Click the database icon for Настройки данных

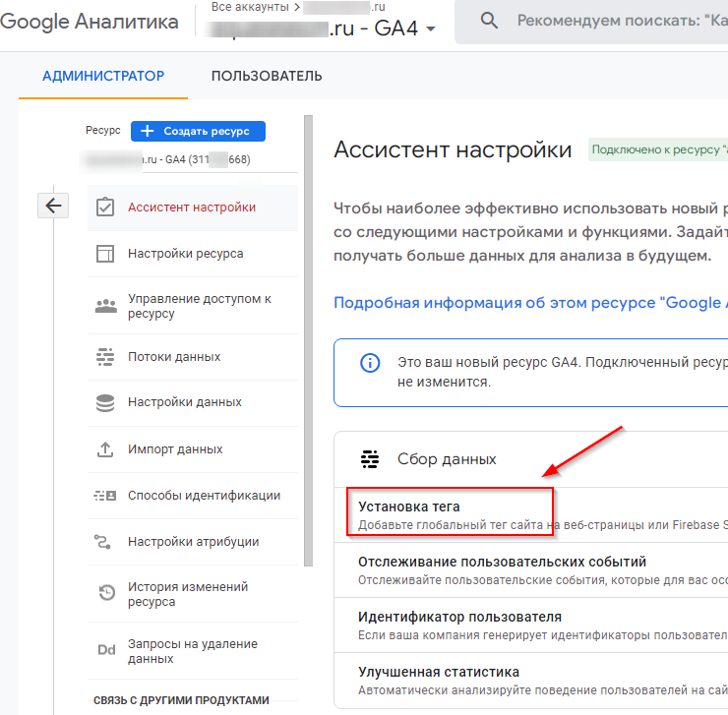click(105, 402)
